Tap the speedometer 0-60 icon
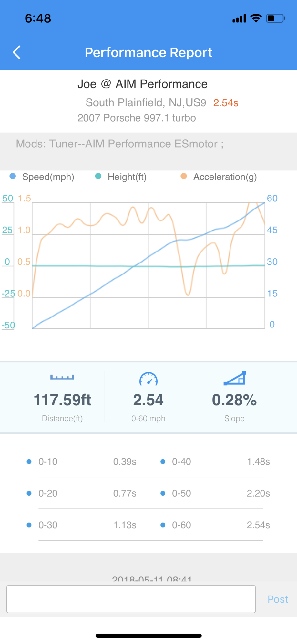 (x=148, y=379)
